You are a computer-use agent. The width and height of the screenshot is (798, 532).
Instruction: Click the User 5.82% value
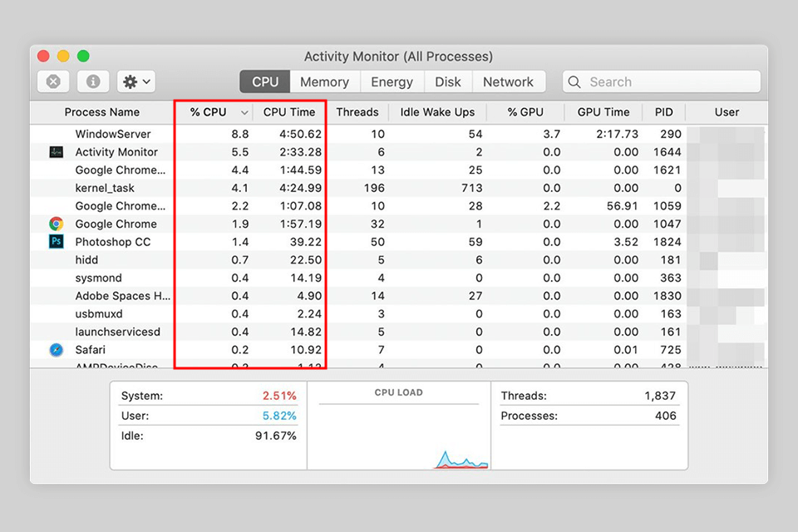pos(279,416)
